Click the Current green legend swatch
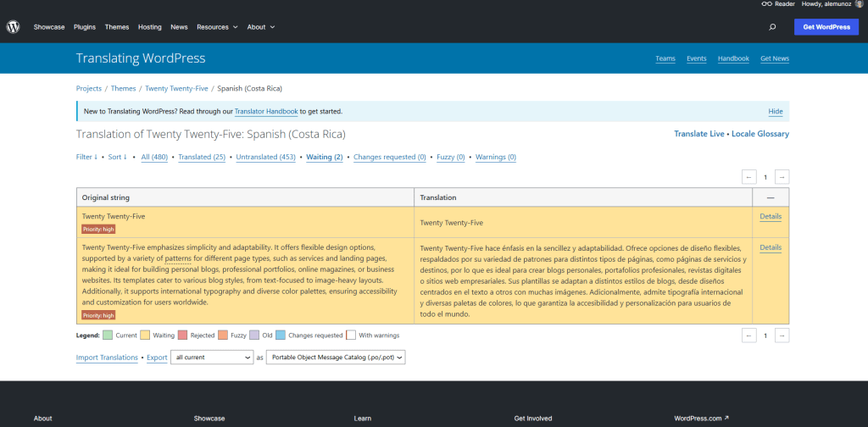The height and width of the screenshot is (427, 868). pyautogui.click(x=108, y=335)
